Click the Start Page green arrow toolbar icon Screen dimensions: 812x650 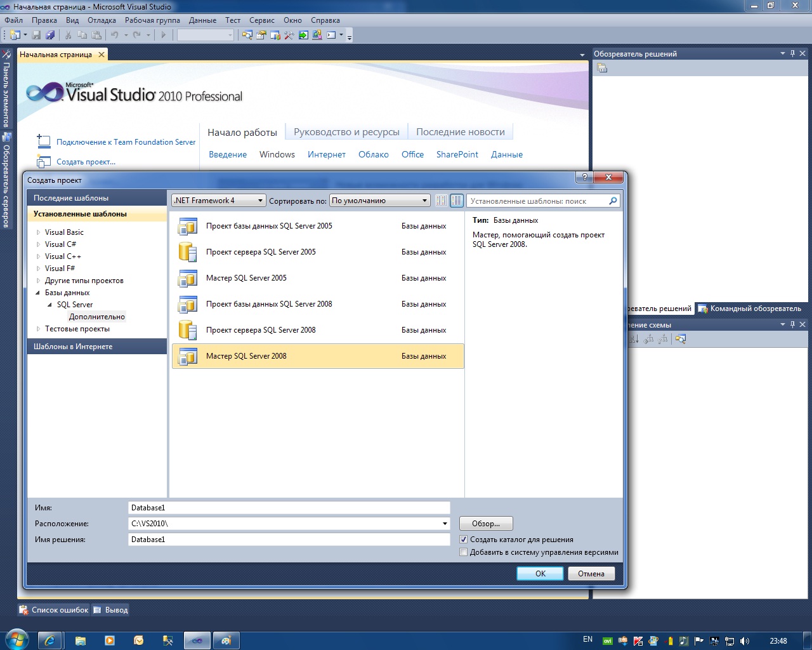[303, 35]
